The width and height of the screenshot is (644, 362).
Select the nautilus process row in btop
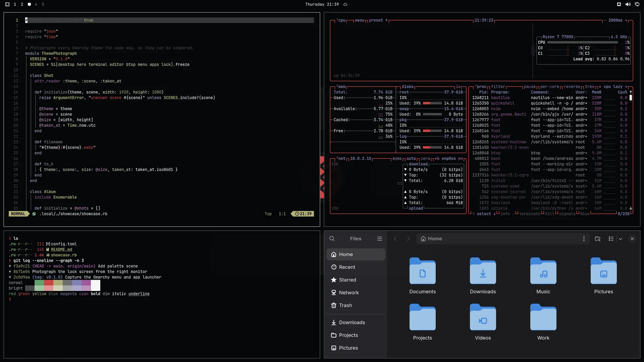point(549,98)
